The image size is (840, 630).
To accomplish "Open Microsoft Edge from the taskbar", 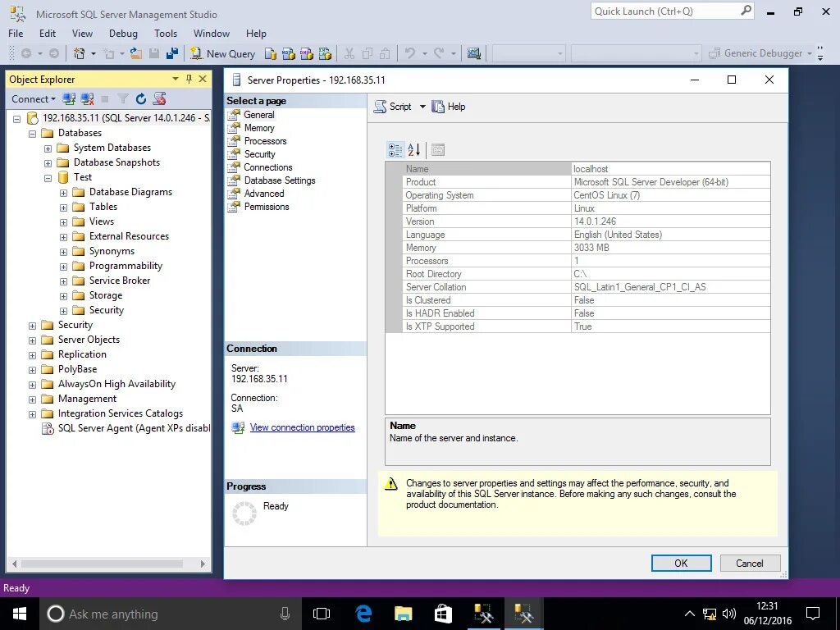I will [x=363, y=614].
